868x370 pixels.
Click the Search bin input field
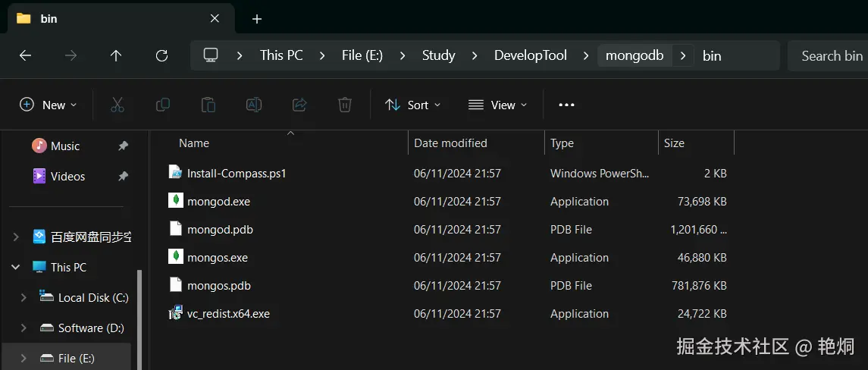pos(831,55)
